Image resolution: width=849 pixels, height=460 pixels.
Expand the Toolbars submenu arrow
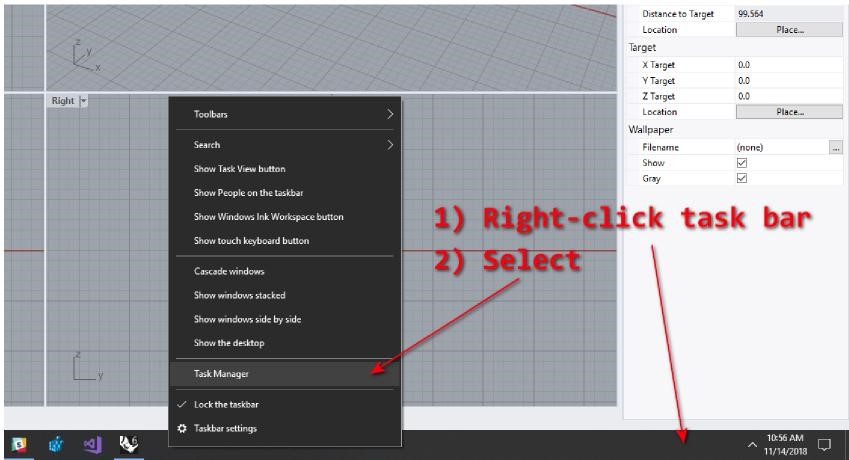click(x=390, y=114)
